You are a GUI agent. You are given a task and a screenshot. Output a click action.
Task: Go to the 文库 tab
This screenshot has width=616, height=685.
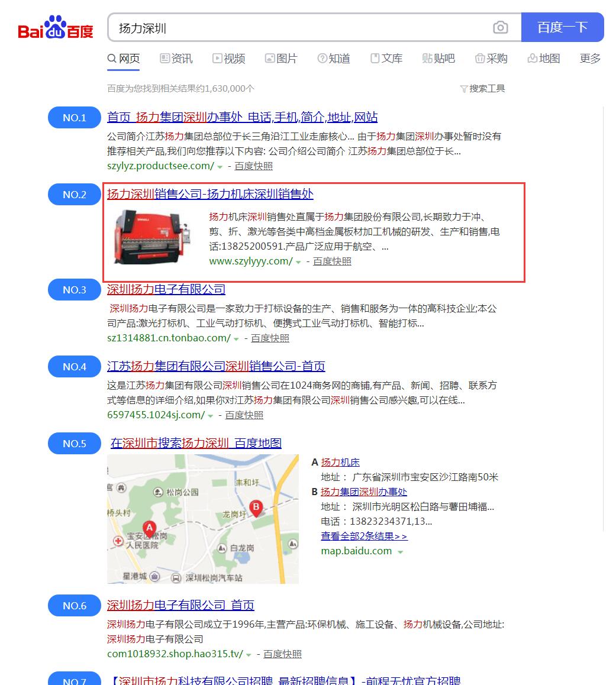coord(386,59)
